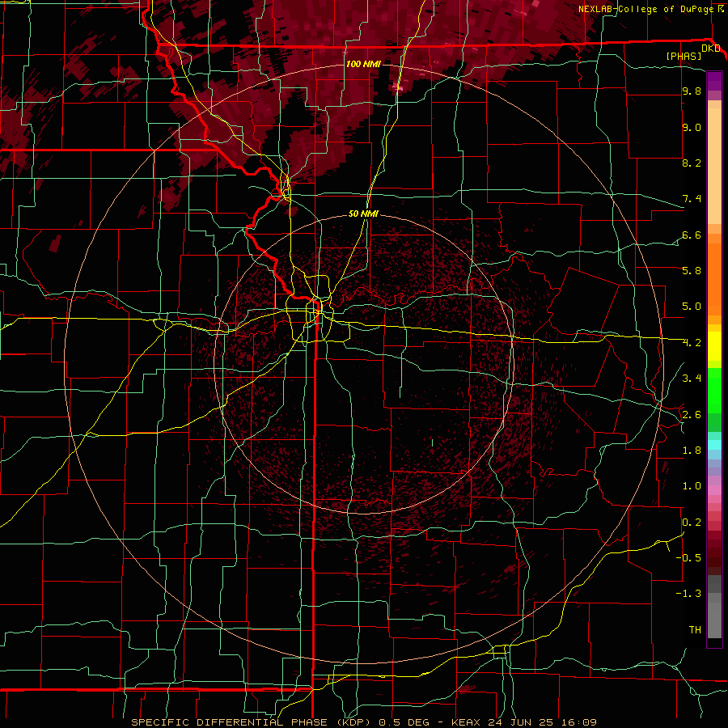Image resolution: width=728 pixels, height=728 pixels.
Task: Click the 2.6 scale value
Action: pos(692,415)
